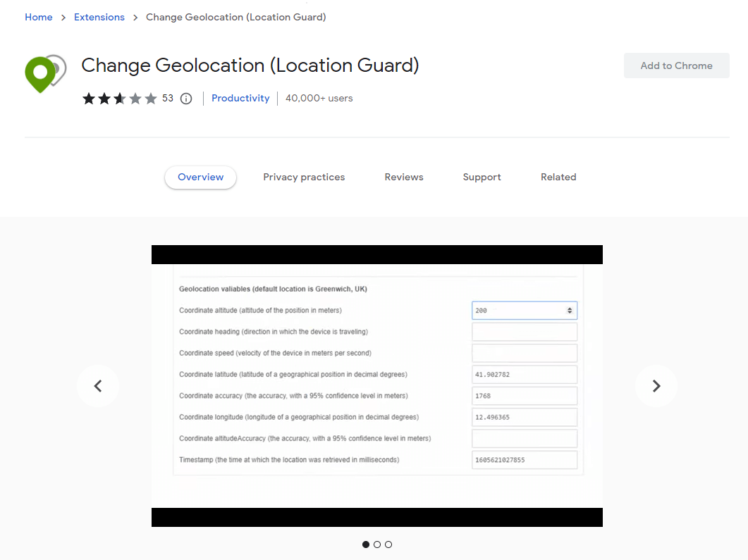Click the "Coordinate speed" label text
This screenshot has height=560, width=748.
[x=275, y=353]
